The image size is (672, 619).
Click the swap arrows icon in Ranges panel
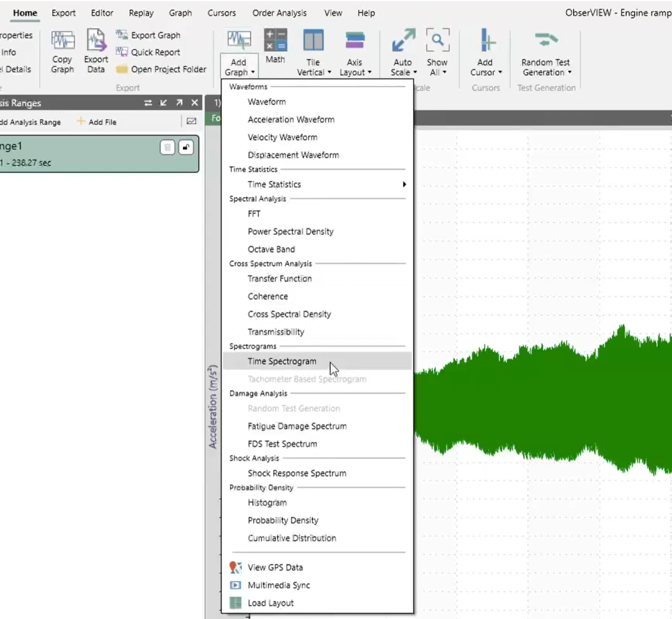click(148, 103)
